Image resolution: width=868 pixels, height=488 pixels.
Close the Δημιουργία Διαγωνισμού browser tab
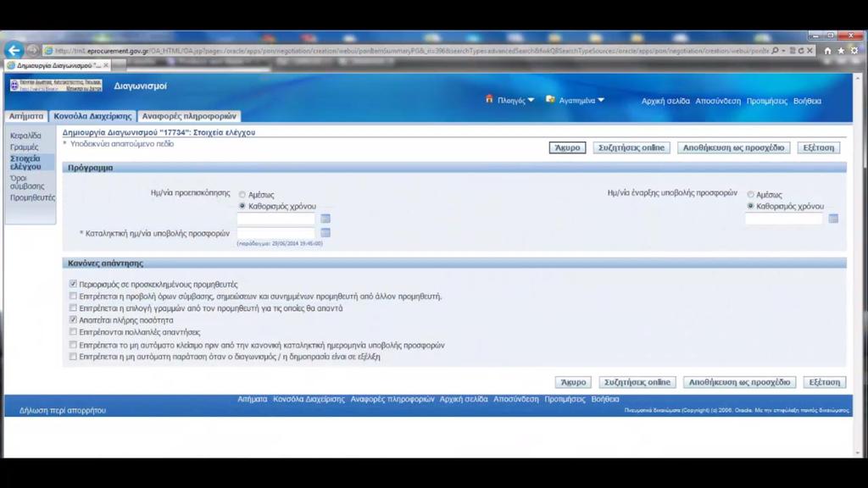[x=106, y=65]
